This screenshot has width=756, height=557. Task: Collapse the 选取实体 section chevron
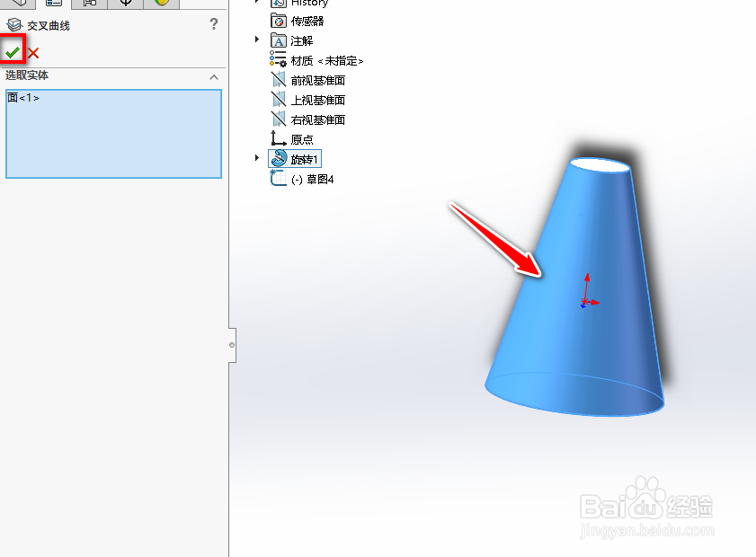tap(214, 77)
